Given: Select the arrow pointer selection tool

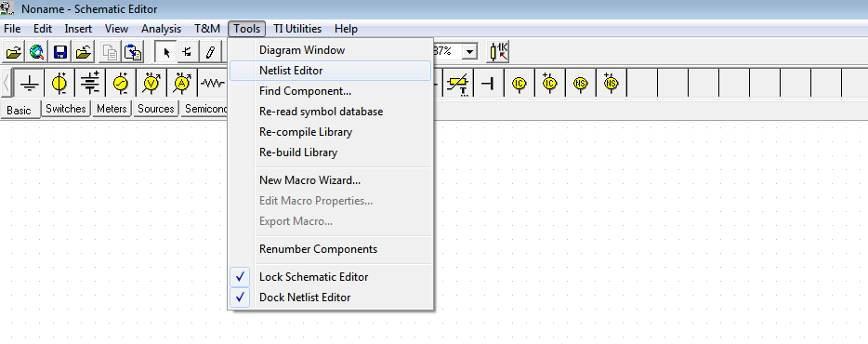Looking at the screenshot, I should click(x=166, y=53).
